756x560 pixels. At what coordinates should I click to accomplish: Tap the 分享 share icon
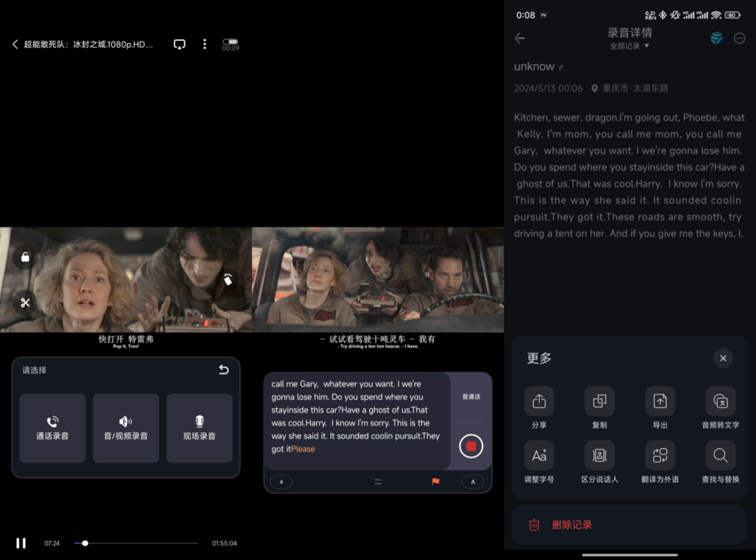point(539,401)
